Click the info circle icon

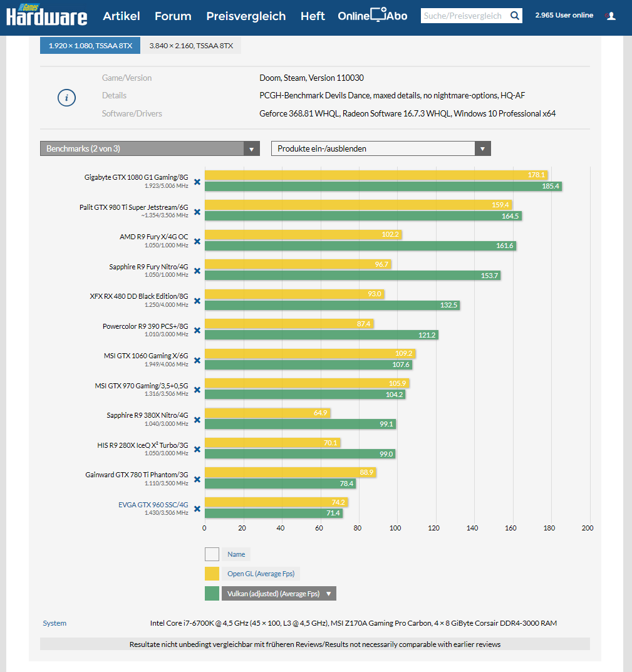[66, 98]
